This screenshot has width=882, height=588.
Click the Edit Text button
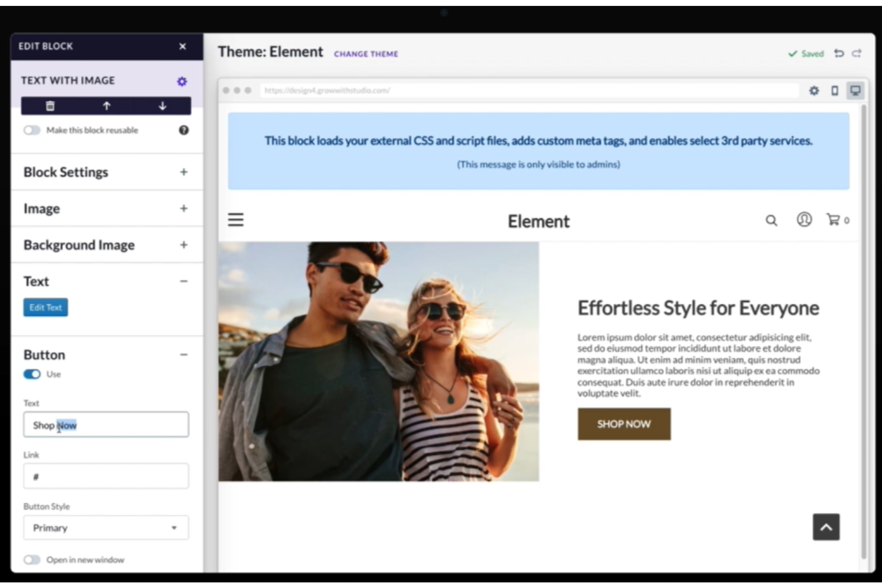tap(45, 307)
